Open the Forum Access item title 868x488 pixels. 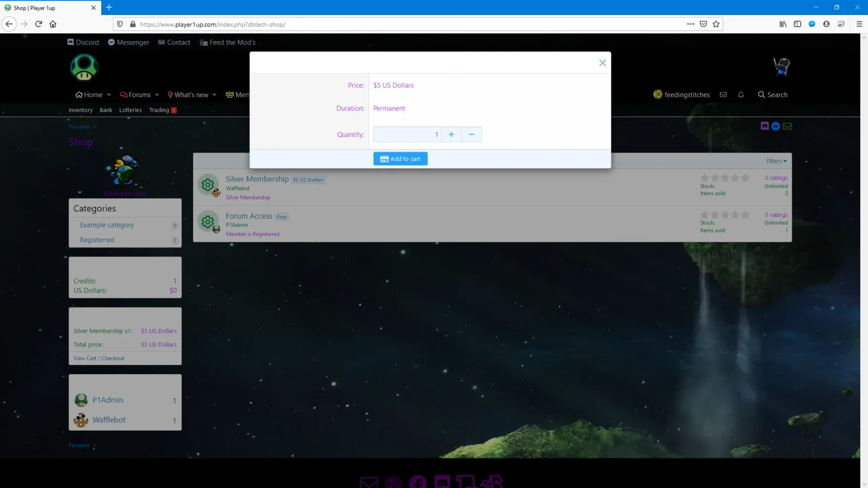(x=249, y=216)
